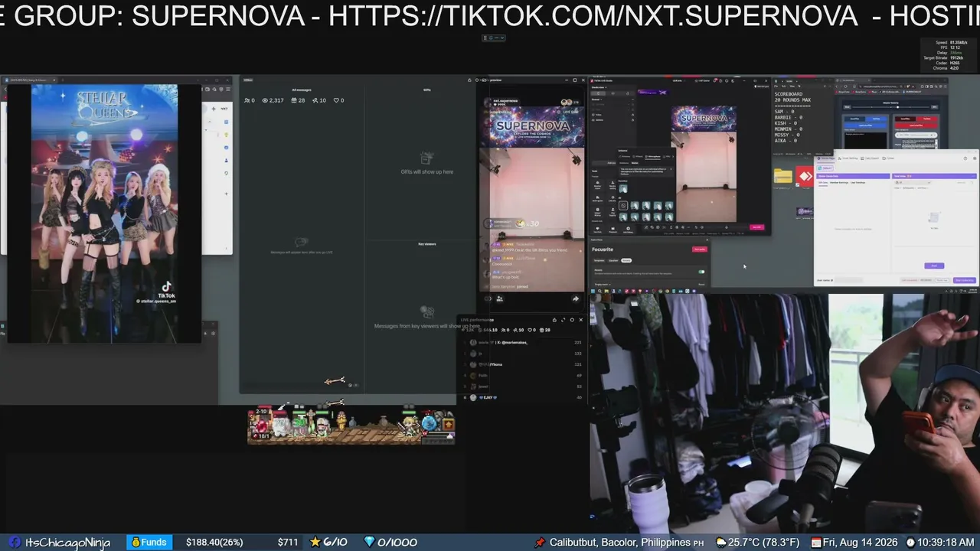This screenshot has width=980, height=551.
Task: Click the heart icon showing 0 in All messages
Action: point(336,100)
